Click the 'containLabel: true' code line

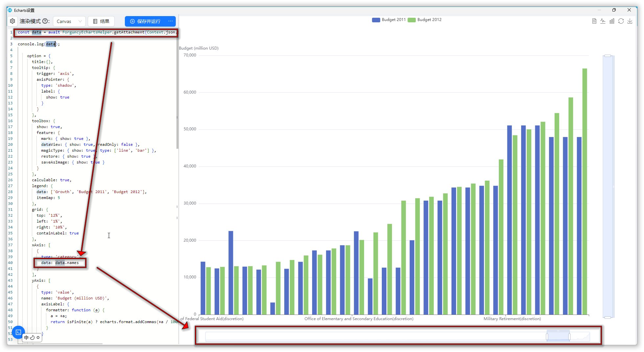57,233
